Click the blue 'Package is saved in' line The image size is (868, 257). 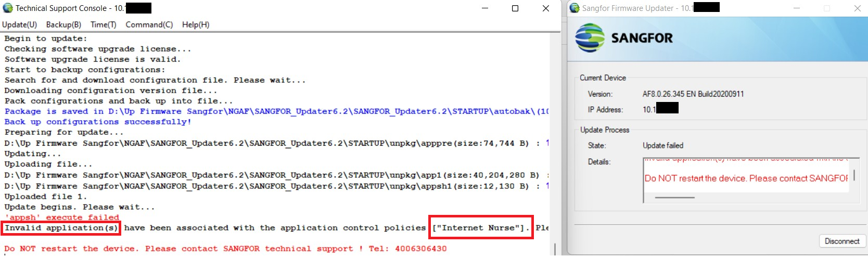click(277, 111)
